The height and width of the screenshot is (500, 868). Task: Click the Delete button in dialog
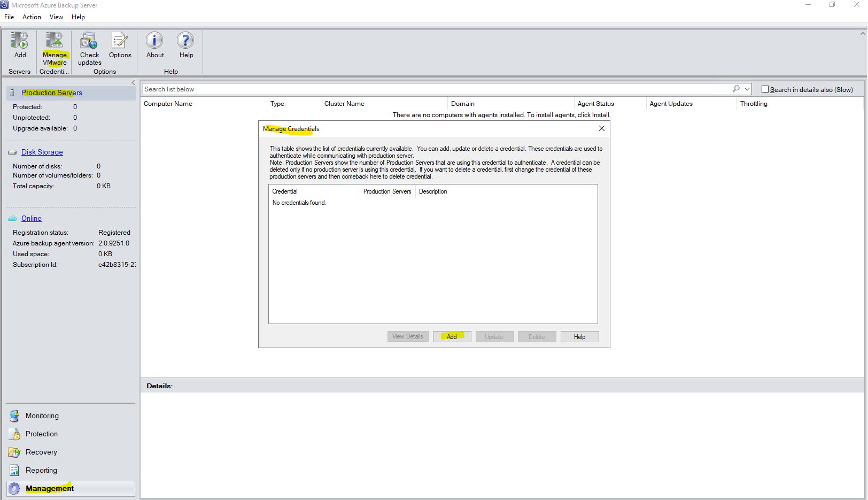click(537, 336)
